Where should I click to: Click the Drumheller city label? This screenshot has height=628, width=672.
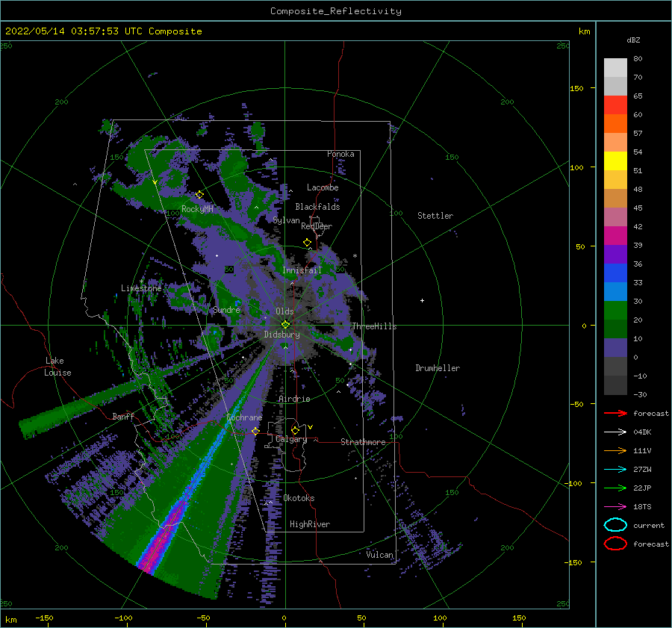[438, 368]
